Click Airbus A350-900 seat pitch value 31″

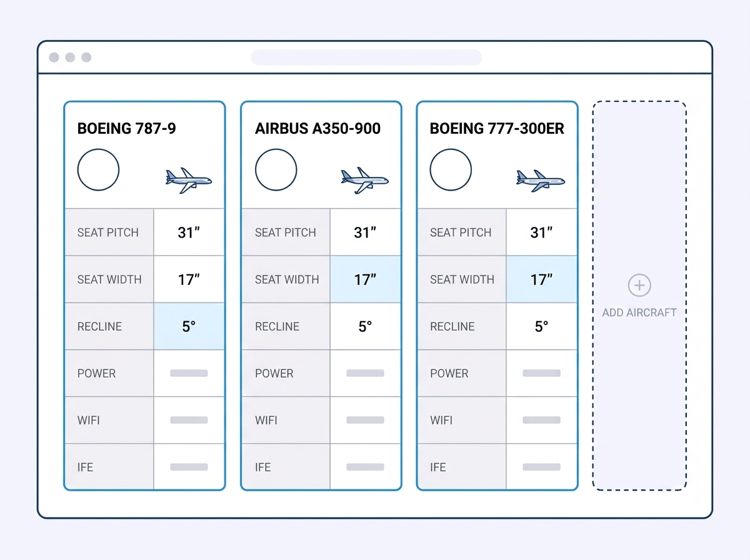coord(365,232)
